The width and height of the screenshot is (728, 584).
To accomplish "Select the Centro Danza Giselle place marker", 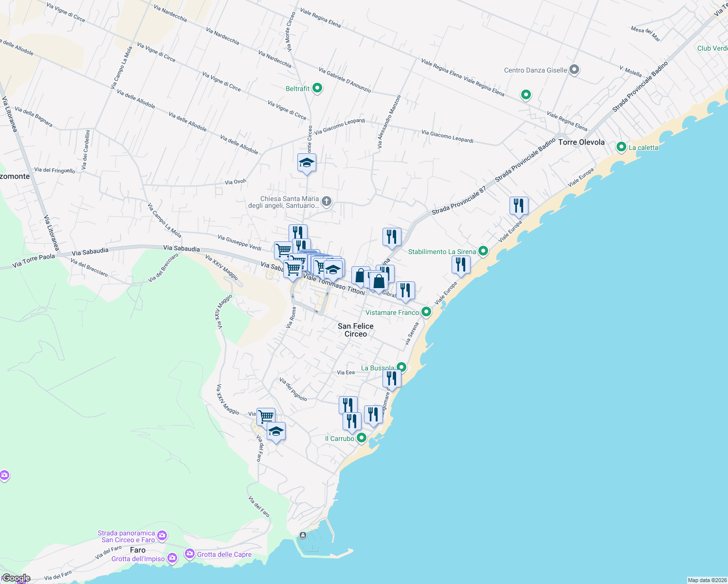I will (574, 70).
